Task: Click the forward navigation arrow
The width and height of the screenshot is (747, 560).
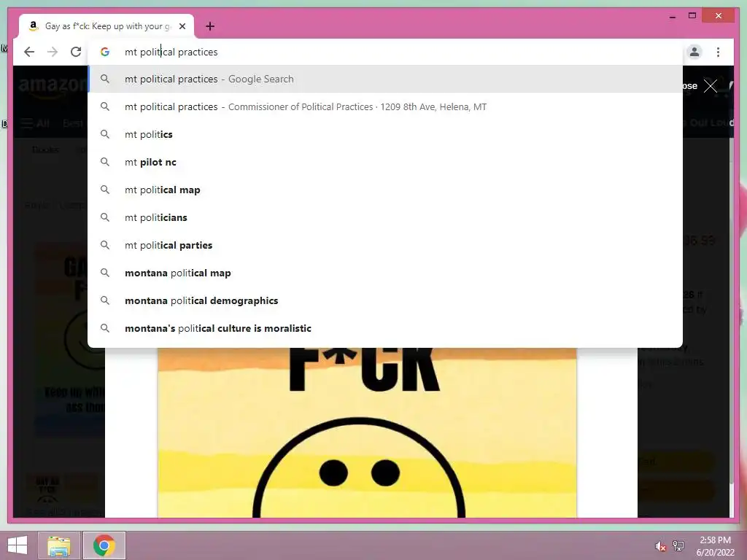Action: (53, 52)
